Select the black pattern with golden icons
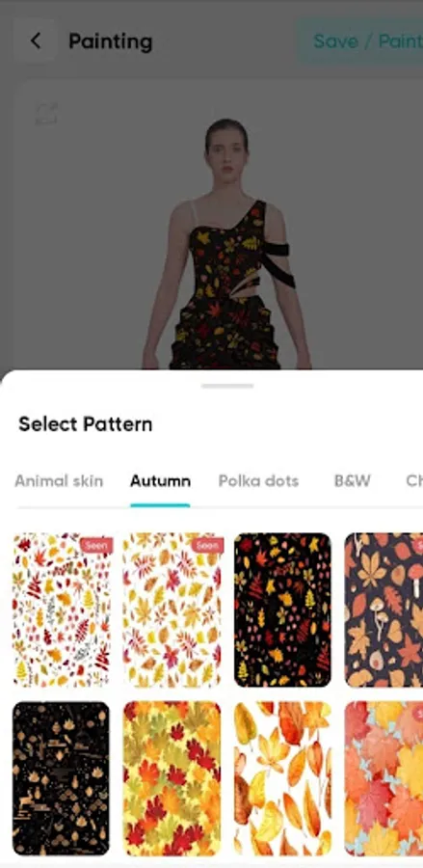Image resolution: width=423 pixels, height=868 pixels. [x=61, y=778]
